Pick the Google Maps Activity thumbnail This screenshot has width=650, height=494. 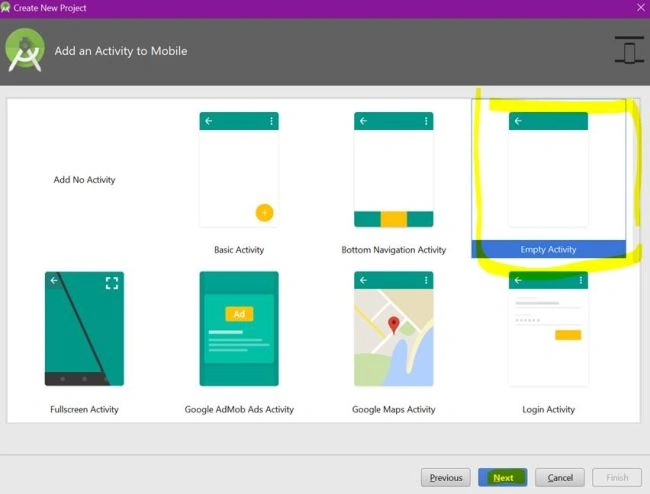click(x=393, y=329)
